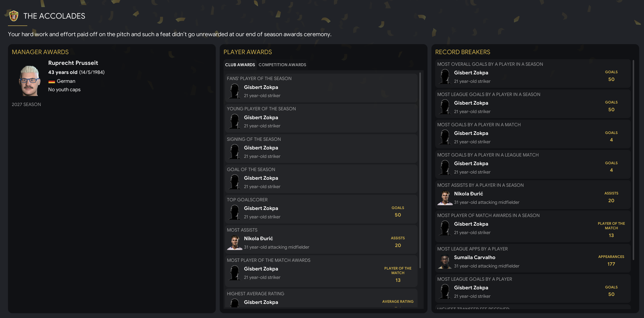Click the Player Awards panel scrollbar
644x318 pixels.
pyautogui.click(x=420, y=170)
